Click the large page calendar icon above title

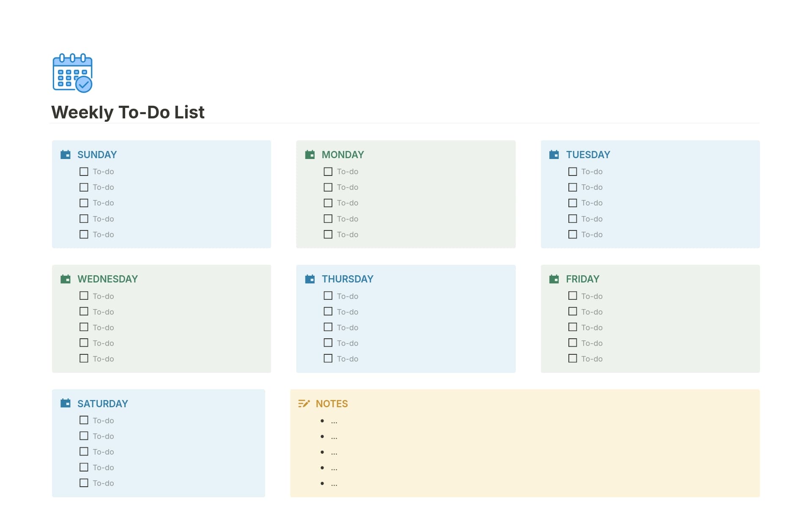point(72,72)
